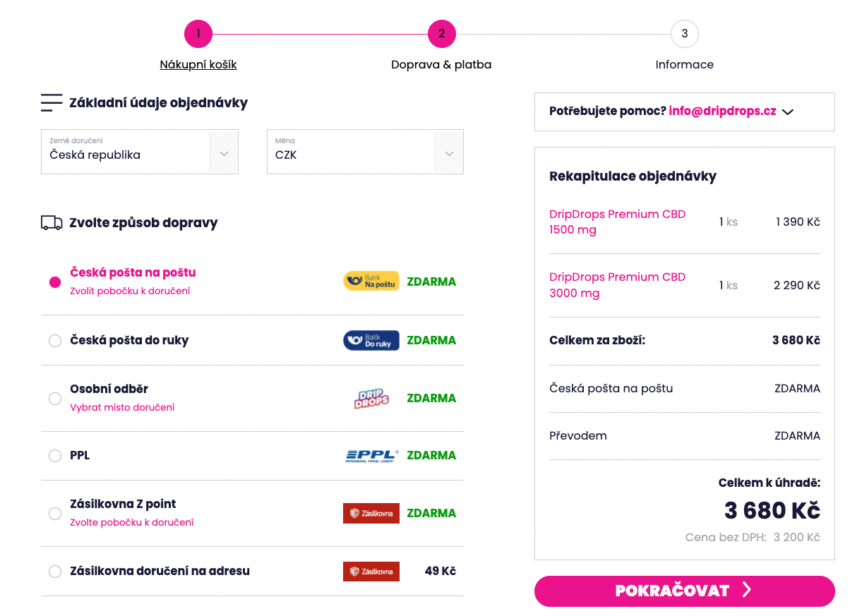Expand the Potřebujete pomoc help section
This screenshot has width=850, height=616.
pyautogui.click(x=788, y=111)
